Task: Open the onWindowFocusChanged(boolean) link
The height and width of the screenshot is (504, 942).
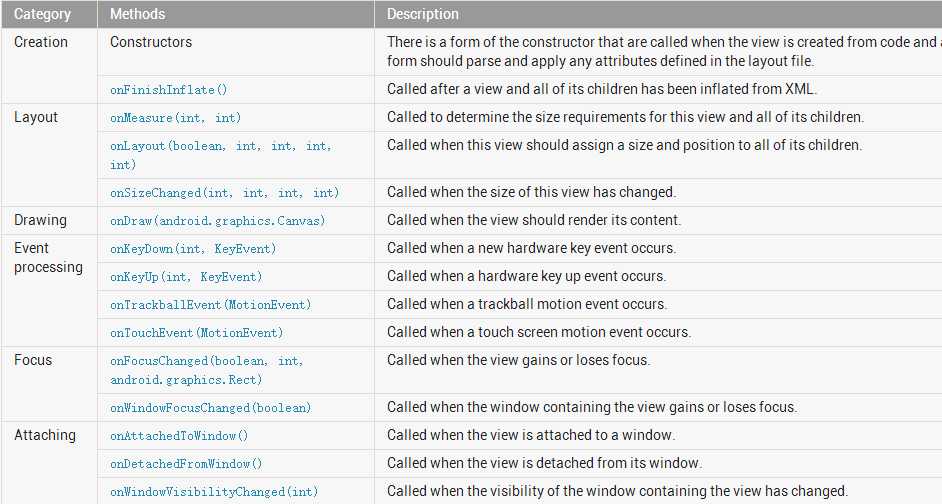Action: coord(210,408)
